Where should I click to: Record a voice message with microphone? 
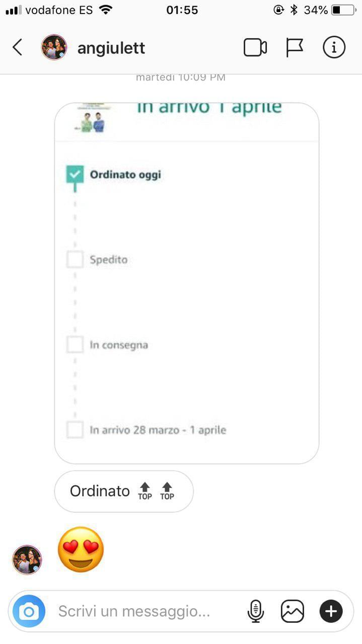[x=256, y=611]
